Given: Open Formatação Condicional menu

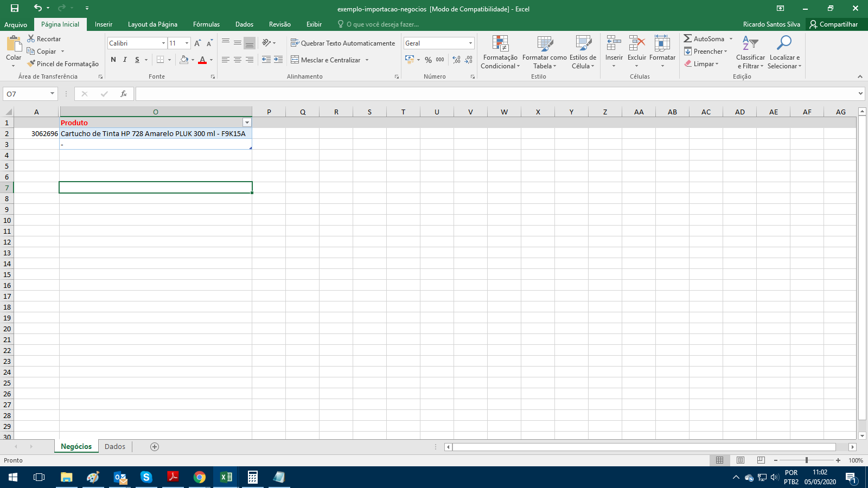Looking at the screenshot, I should [x=500, y=52].
